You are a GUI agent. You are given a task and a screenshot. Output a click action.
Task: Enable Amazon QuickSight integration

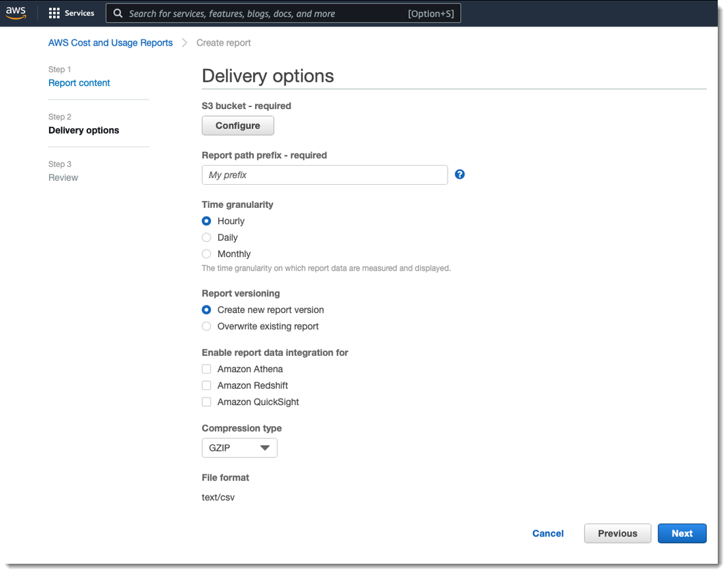(207, 402)
